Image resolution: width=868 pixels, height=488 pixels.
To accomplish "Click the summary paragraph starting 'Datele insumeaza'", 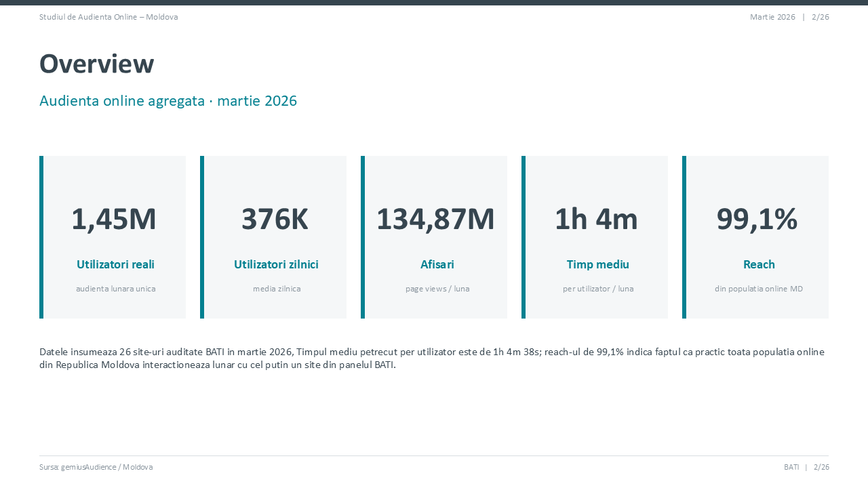I will tap(432, 358).
